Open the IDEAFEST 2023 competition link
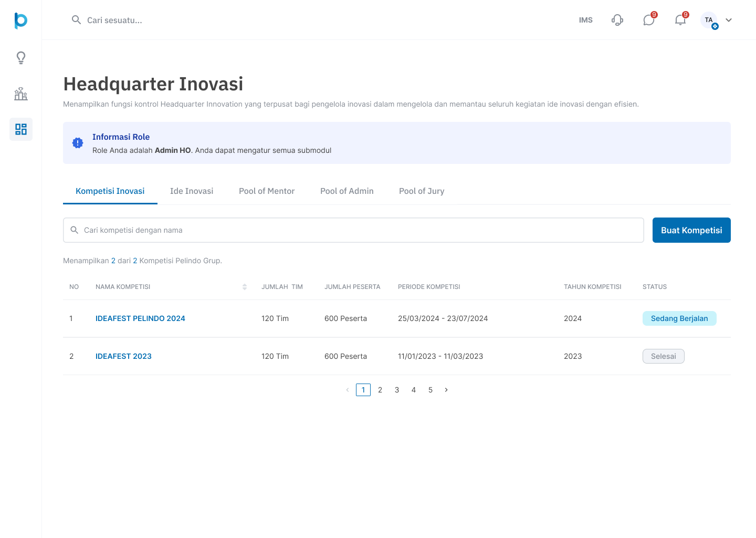 click(x=123, y=356)
